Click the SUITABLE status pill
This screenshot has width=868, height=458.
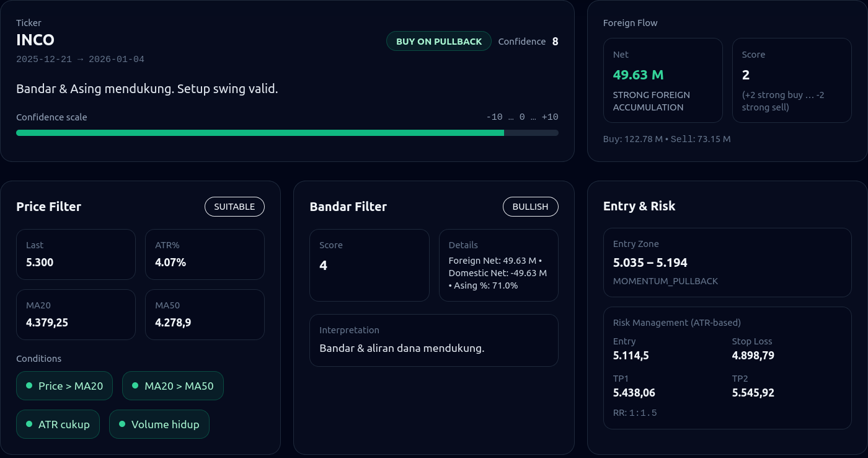(234, 207)
